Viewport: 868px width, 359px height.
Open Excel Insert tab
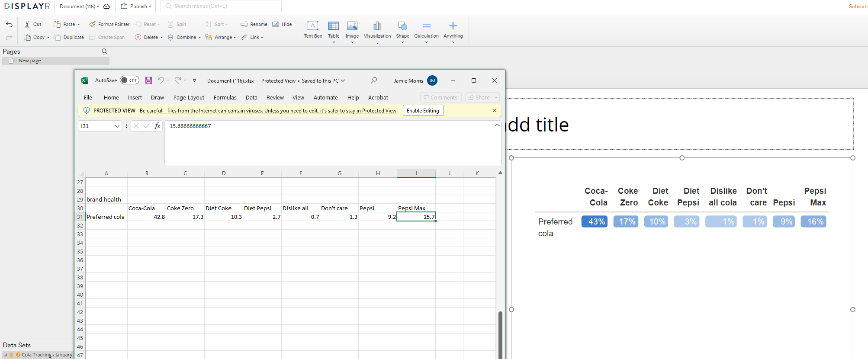tap(135, 98)
